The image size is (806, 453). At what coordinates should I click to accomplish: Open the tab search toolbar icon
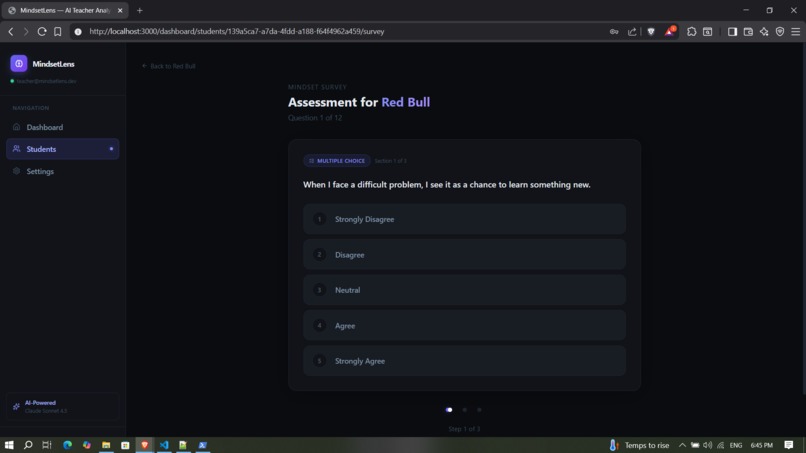click(x=708, y=31)
